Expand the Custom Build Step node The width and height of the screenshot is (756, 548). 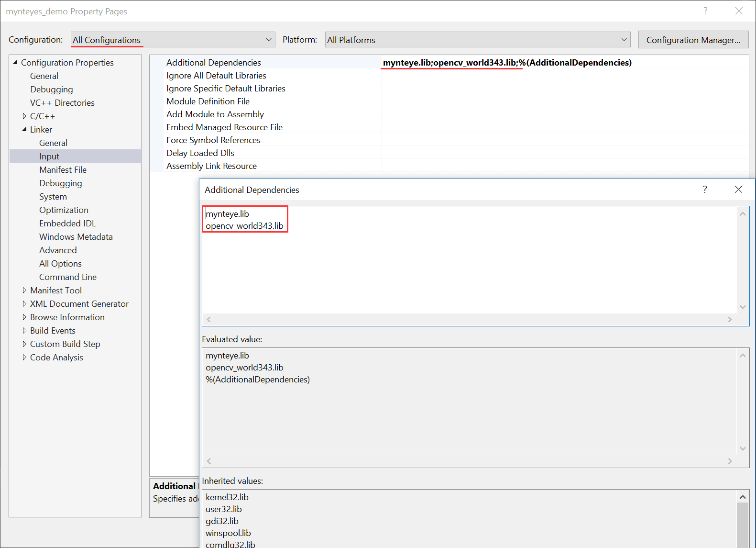pyautogui.click(x=24, y=344)
